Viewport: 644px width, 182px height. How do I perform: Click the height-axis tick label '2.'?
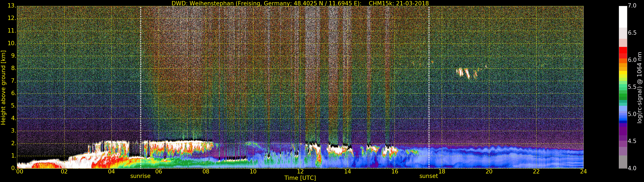tap(13, 143)
